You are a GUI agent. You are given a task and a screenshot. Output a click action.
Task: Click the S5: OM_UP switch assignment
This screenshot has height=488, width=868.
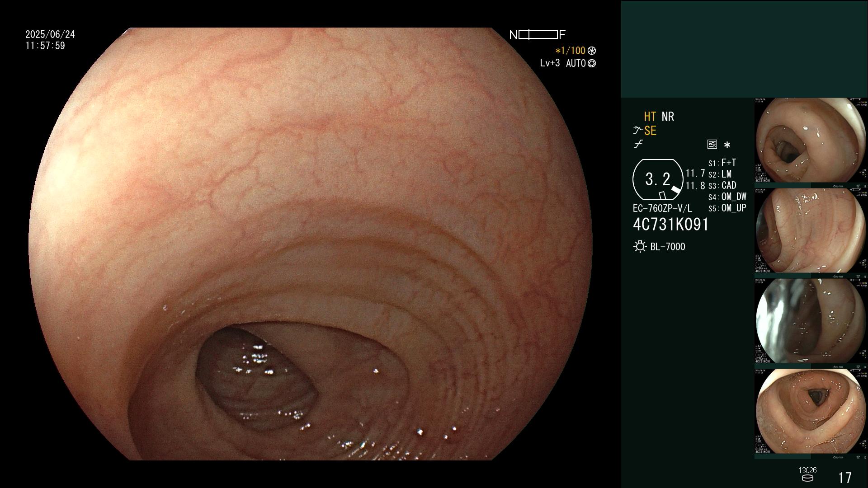(x=727, y=208)
